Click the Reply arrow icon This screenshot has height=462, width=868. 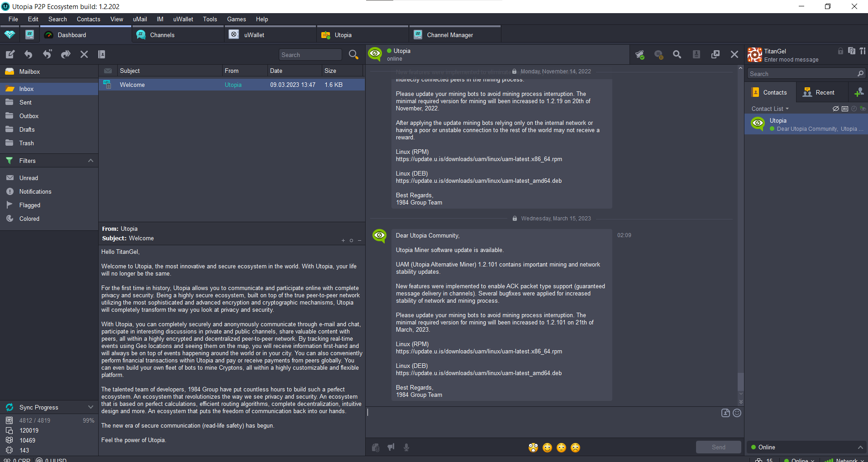(x=29, y=54)
